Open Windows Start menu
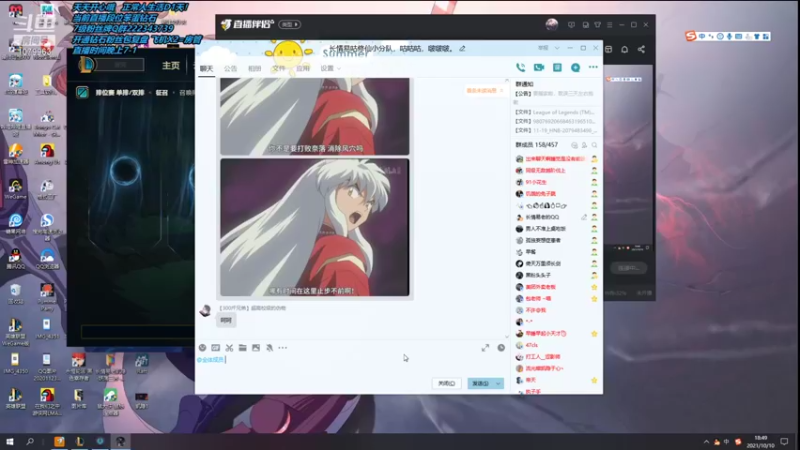Viewport: 800px width, 450px height. [9, 441]
